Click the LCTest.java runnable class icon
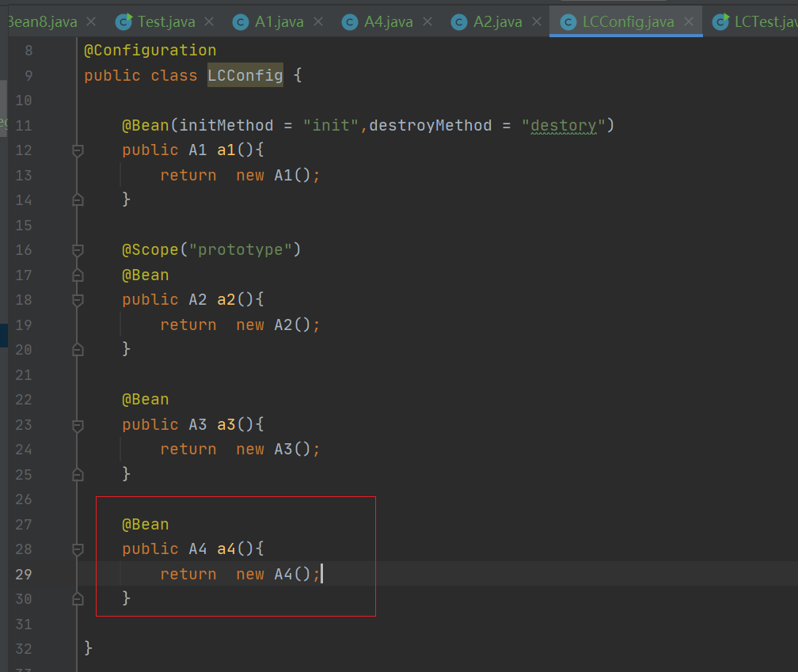This screenshot has width=798, height=672. 720,22
